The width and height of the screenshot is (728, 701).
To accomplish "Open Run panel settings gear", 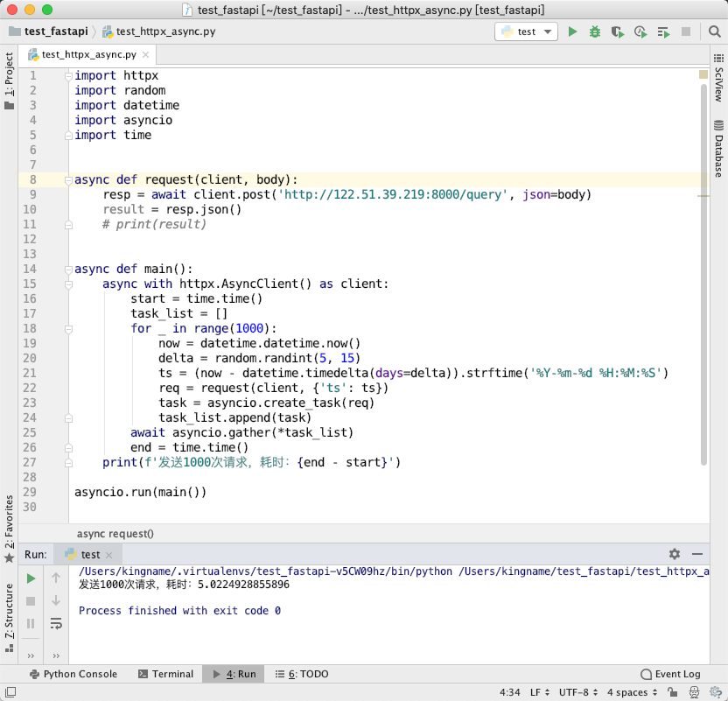I will click(x=675, y=554).
